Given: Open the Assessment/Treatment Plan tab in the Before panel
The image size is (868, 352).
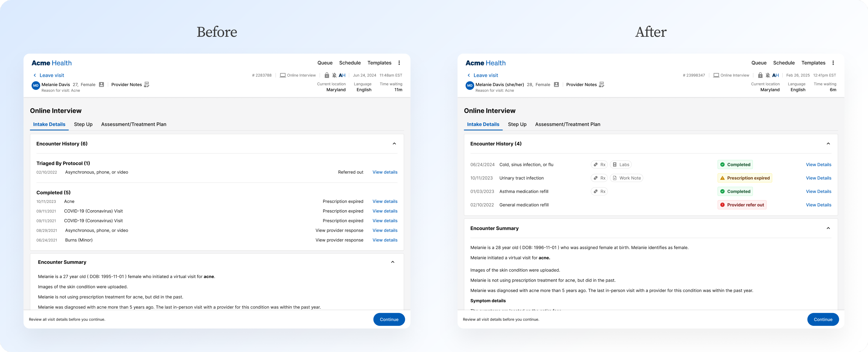Looking at the screenshot, I should (x=134, y=124).
